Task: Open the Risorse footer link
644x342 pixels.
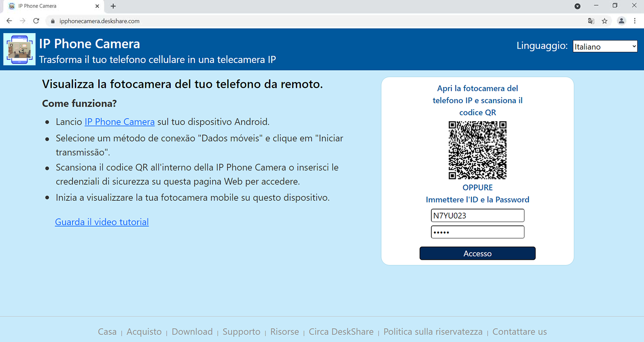Action: [285, 332]
